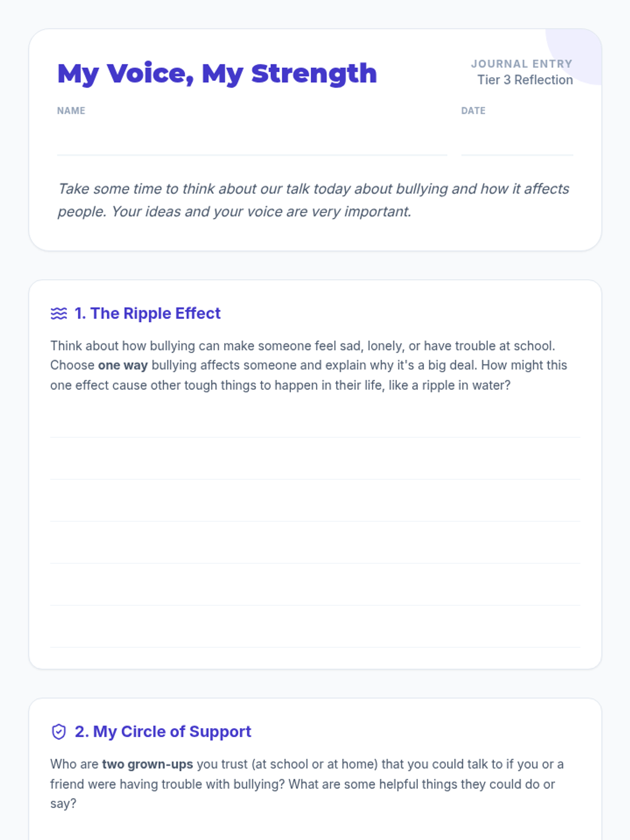Viewport: 630px width, 840px height.
Task: Click the Date input line
Action: [x=517, y=143]
